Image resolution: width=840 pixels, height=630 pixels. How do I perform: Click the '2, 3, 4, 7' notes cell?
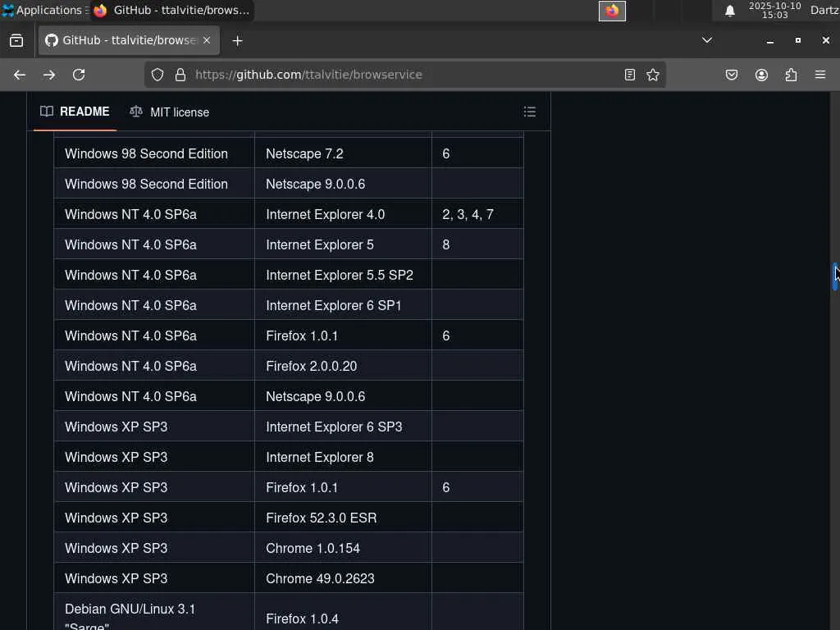click(x=477, y=214)
